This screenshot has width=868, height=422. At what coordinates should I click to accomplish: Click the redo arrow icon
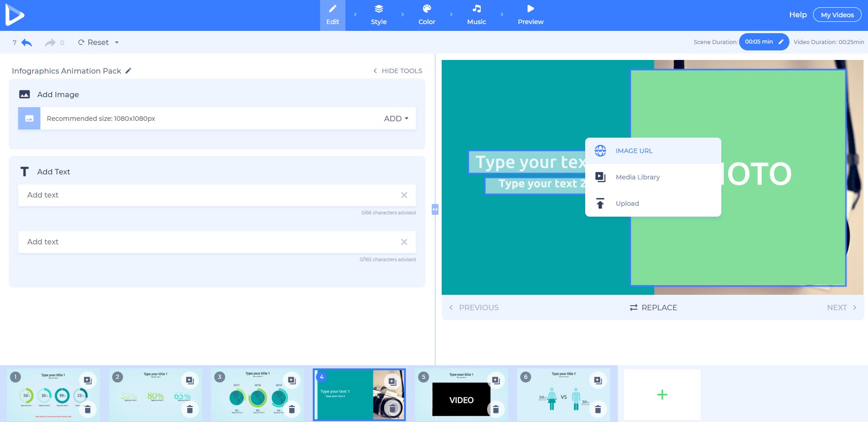[x=50, y=43]
